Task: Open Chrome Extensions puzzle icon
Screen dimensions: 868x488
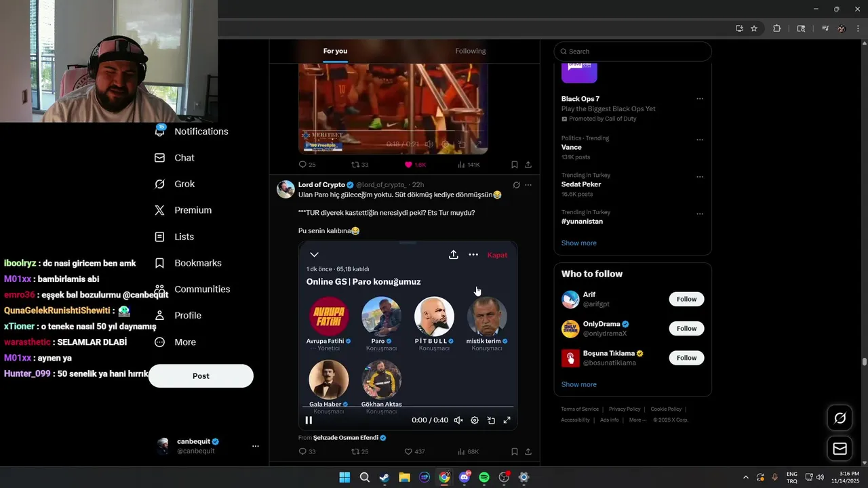Action: tap(777, 28)
